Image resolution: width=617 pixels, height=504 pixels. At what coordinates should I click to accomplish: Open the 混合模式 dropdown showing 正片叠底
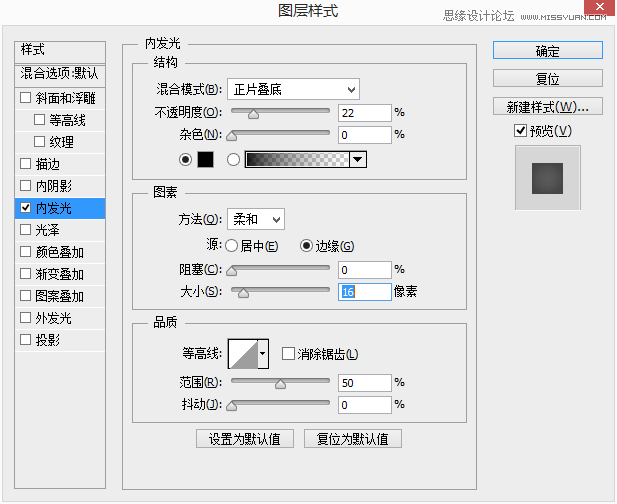coord(293,90)
